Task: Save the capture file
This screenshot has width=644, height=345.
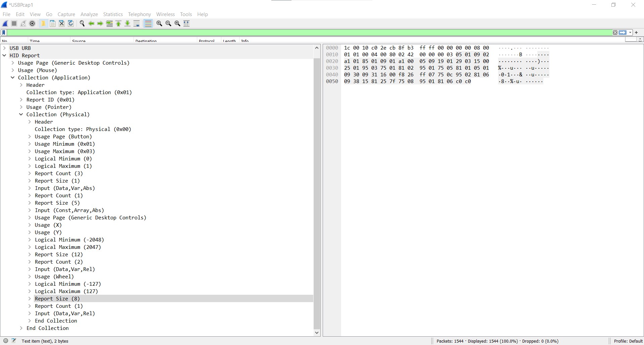Action: point(53,23)
